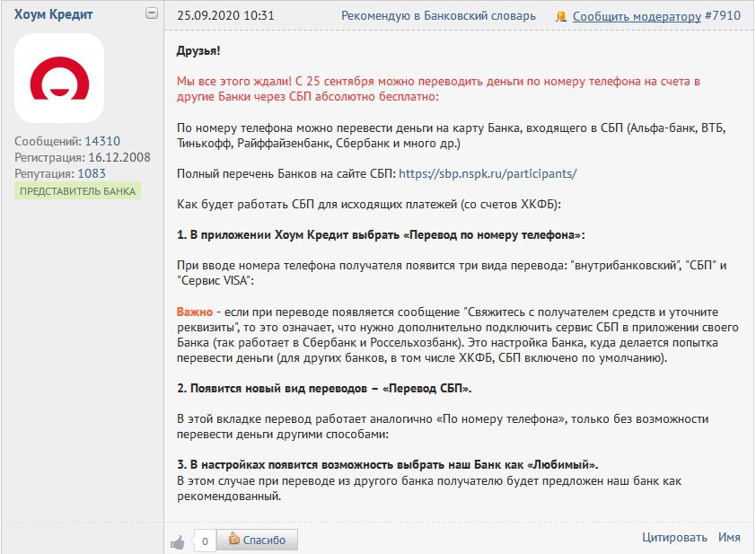The image size is (756, 554).
Task: Open the Хоум Кредит avatar logo
Action: (59, 78)
